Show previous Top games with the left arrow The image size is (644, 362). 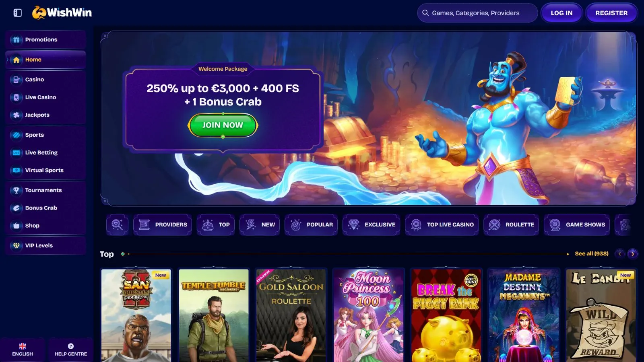coord(620,254)
